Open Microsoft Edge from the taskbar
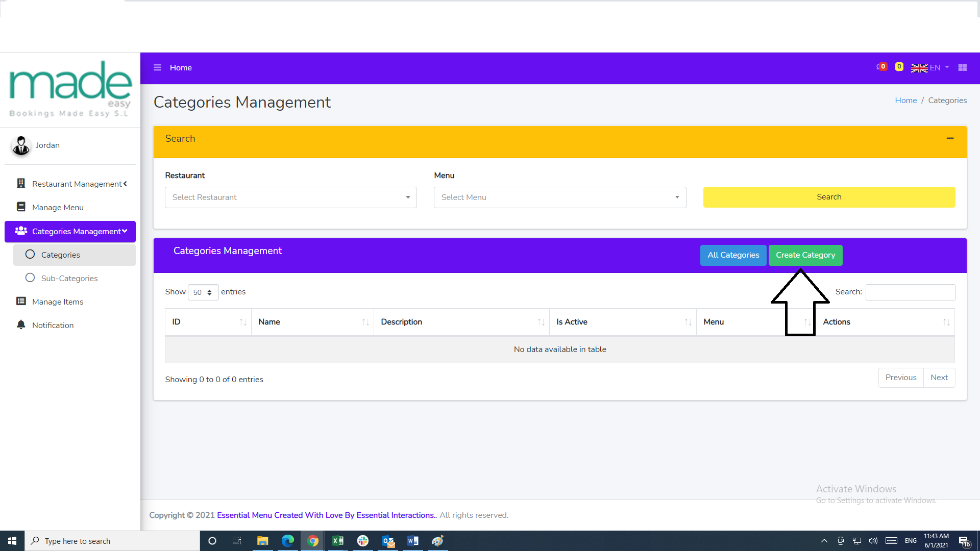Viewport: 980px width, 551px height. point(288,541)
